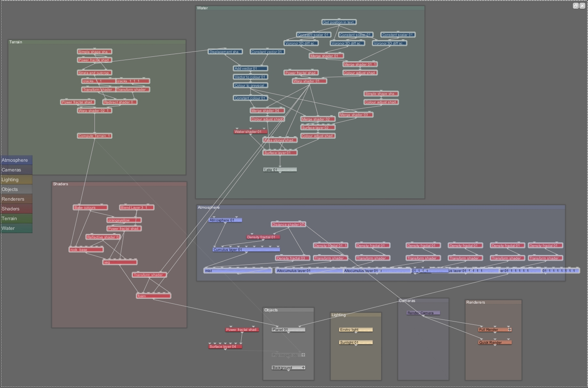Select the Add vector 01 node
This screenshot has width=588, height=388.
point(250,69)
